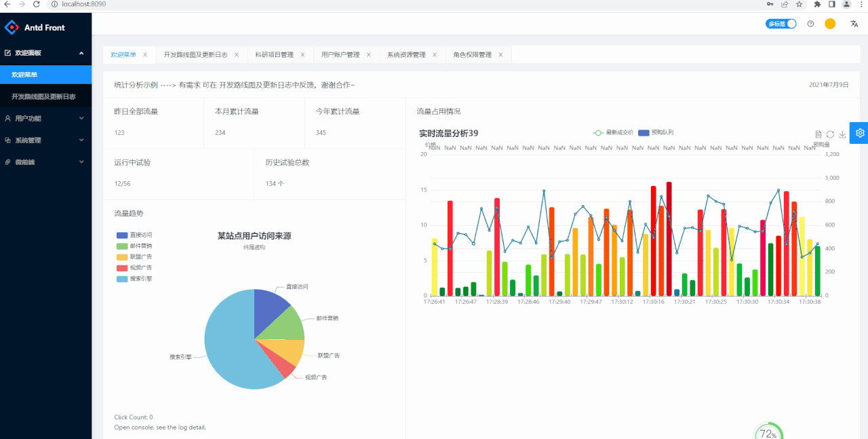The width and height of the screenshot is (868, 439).
Task: Switch to the 科研项目管理 tab
Action: 274,55
